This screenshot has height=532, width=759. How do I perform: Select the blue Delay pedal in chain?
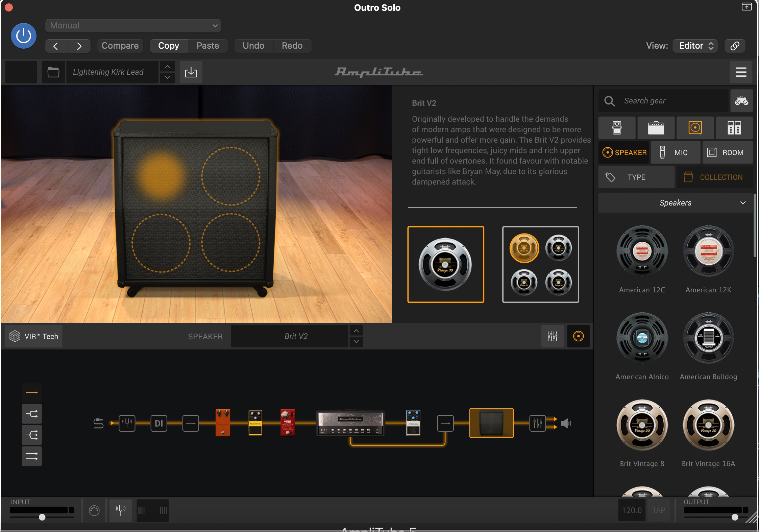pos(413,422)
